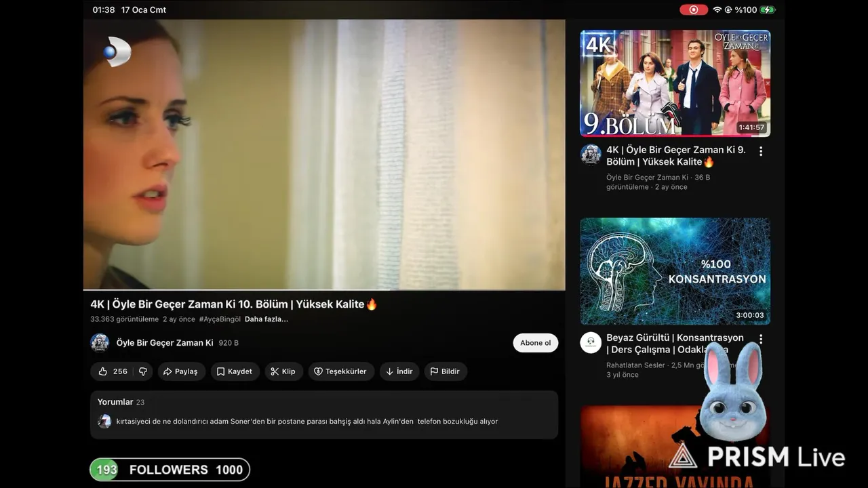Open Öyle Bir Geçer Zaman Ki channel avatar
Image resolution: width=868 pixels, height=488 pixels.
pyautogui.click(x=100, y=343)
